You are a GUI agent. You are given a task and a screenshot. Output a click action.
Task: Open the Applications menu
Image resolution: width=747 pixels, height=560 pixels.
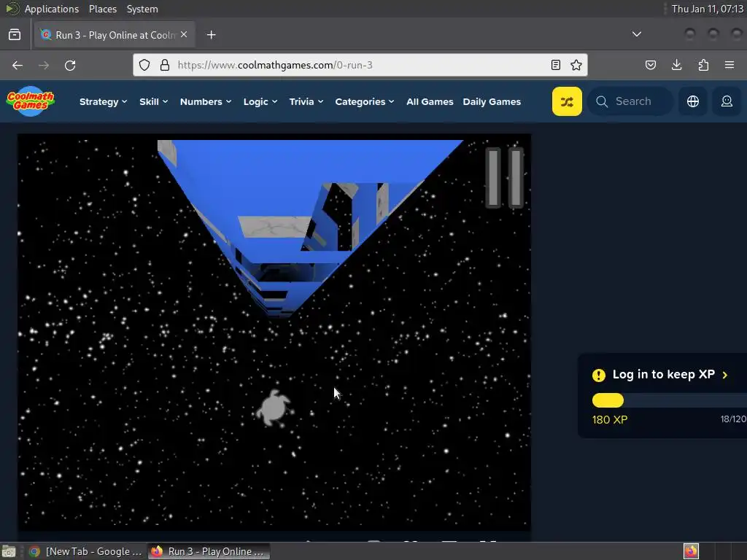[52, 9]
